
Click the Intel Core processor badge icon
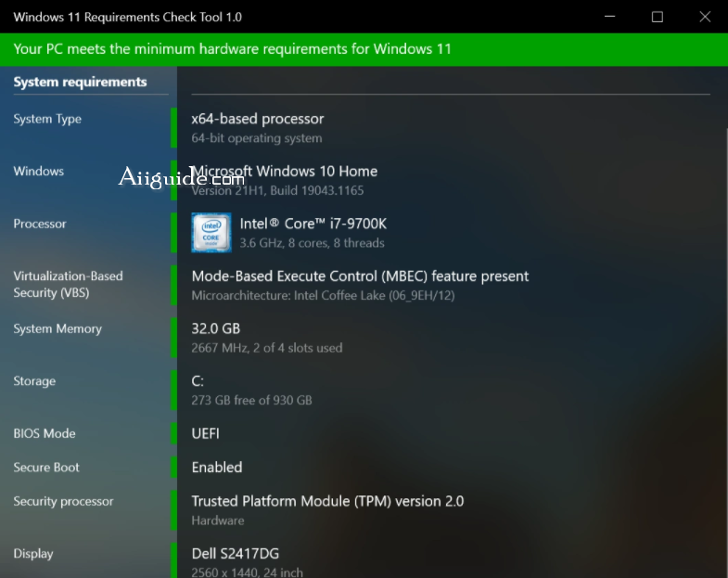(x=211, y=232)
